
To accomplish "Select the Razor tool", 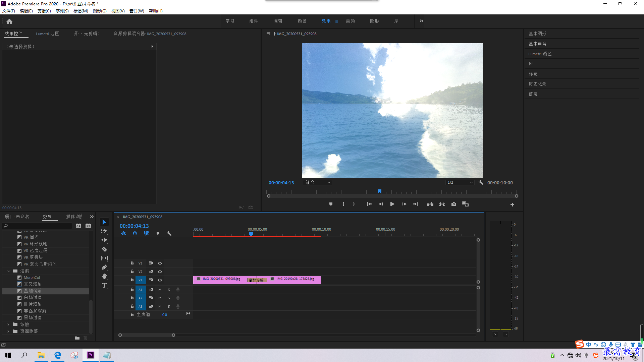I will click(104, 249).
